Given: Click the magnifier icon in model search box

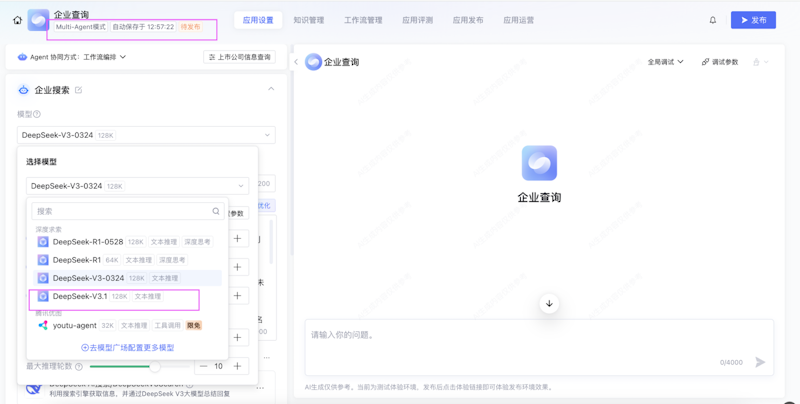Looking at the screenshot, I should (x=216, y=211).
